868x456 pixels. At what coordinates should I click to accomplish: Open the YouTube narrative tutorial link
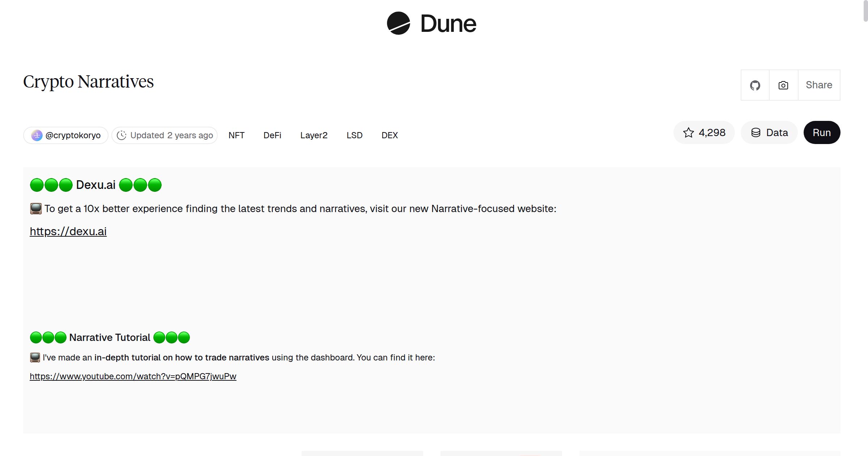pyautogui.click(x=132, y=376)
